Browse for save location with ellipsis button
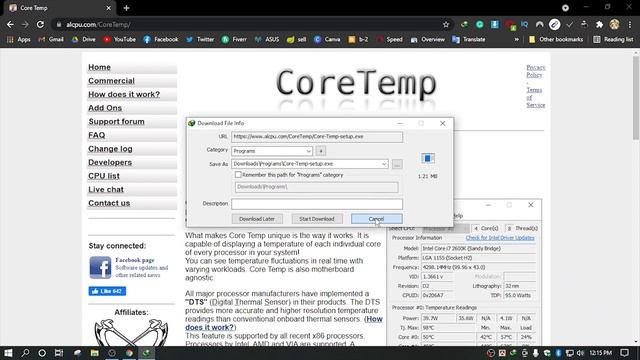This screenshot has width=640, height=360. pyautogui.click(x=397, y=164)
